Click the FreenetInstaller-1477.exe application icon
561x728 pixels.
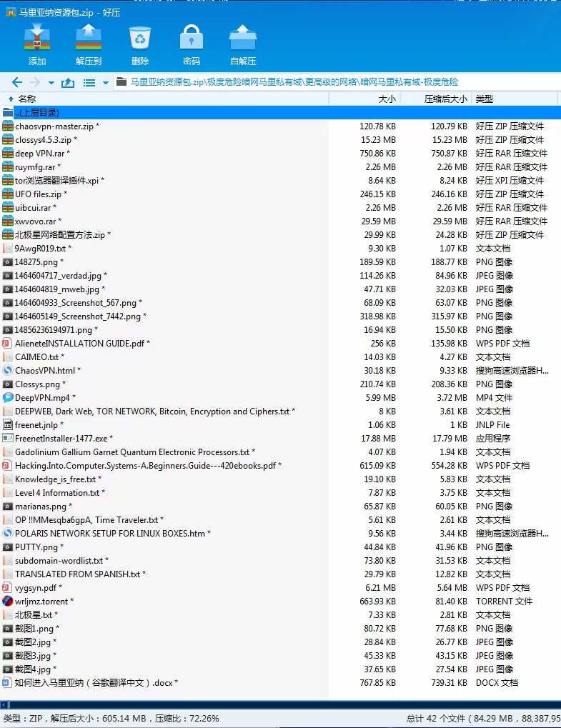click(7, 438)
